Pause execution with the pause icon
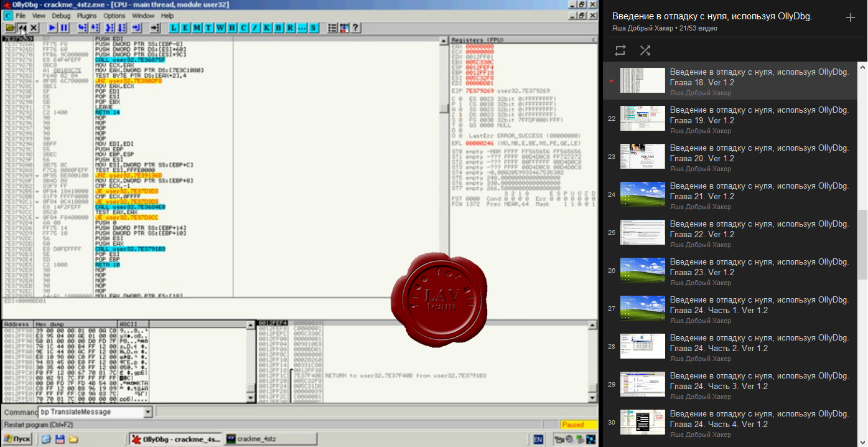This screenshot has height=447, width=868. tap(63, 27)
